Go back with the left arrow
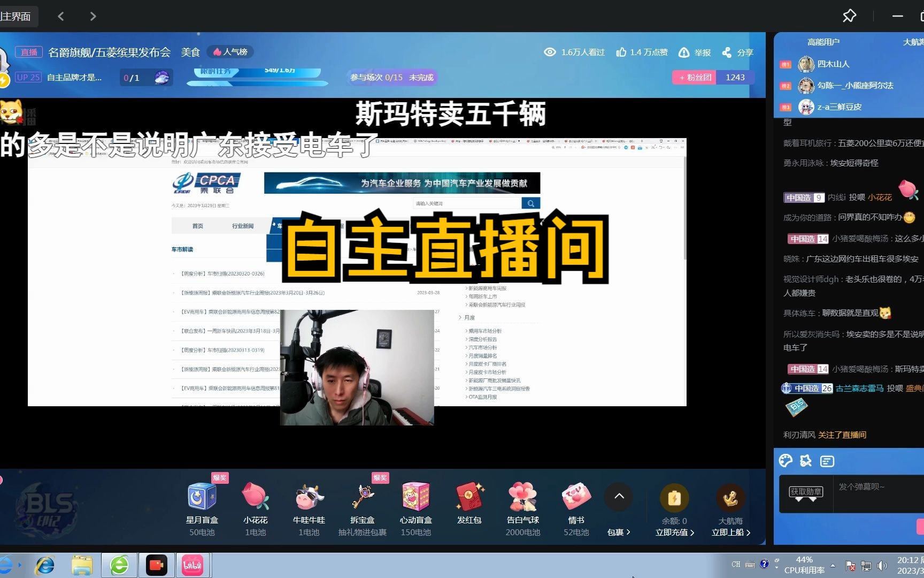Screen dimensions: 924x578 pos(61,16)
